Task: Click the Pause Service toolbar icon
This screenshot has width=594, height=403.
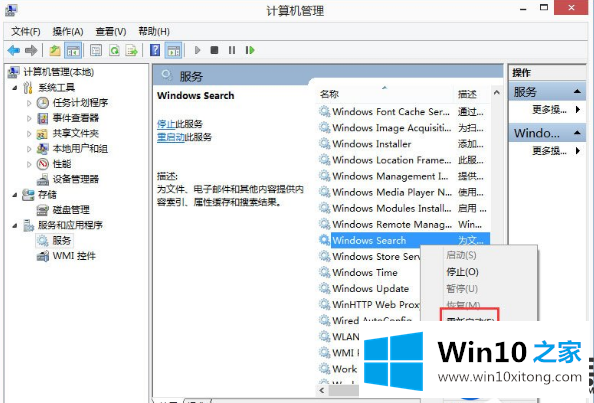Action: pyautogui.click(x=232, y=50)
